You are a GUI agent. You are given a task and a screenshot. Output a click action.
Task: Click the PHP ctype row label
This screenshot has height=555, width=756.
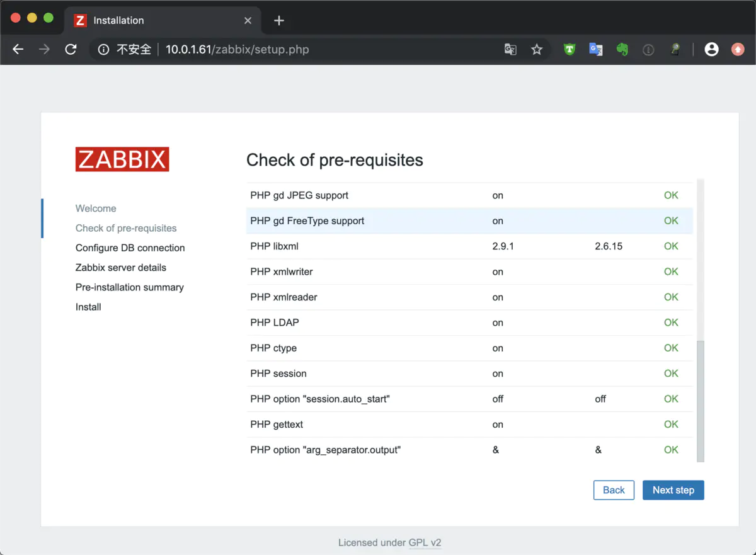pyautogui.click(x=273, y=348)
